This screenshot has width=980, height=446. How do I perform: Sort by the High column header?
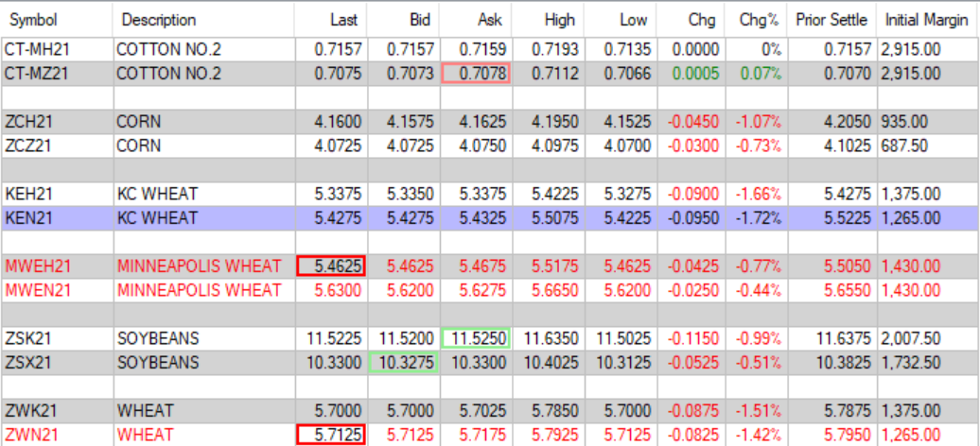[x=548, y=20]
